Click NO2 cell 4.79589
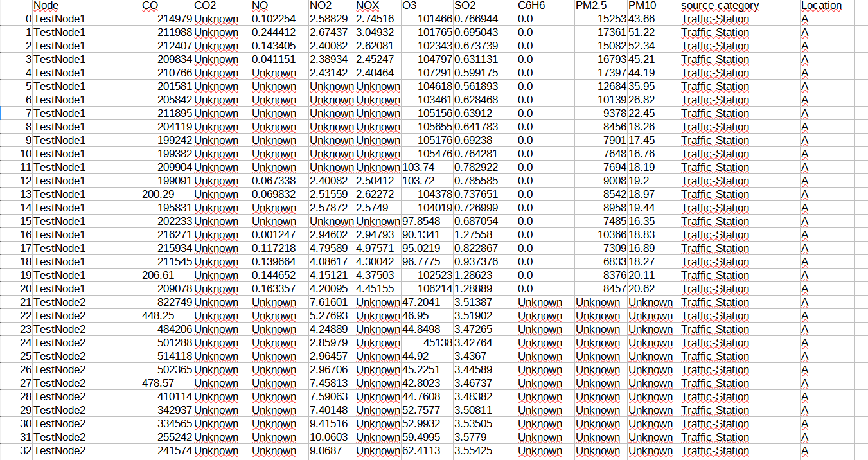 click(332, 249)
